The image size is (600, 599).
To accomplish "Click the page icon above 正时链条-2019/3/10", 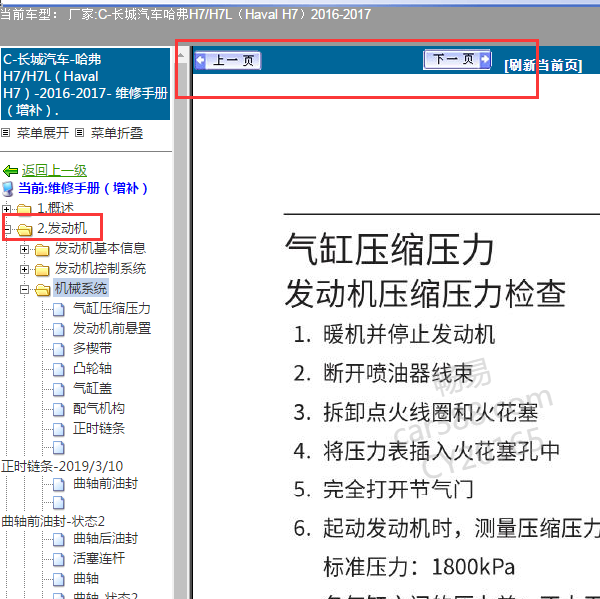I will (x=59, y=448).
